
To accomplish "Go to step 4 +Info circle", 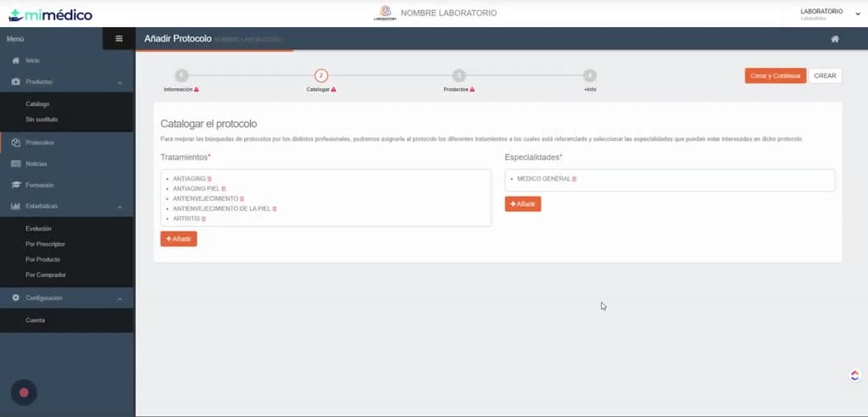I will [x=590, y=76].
